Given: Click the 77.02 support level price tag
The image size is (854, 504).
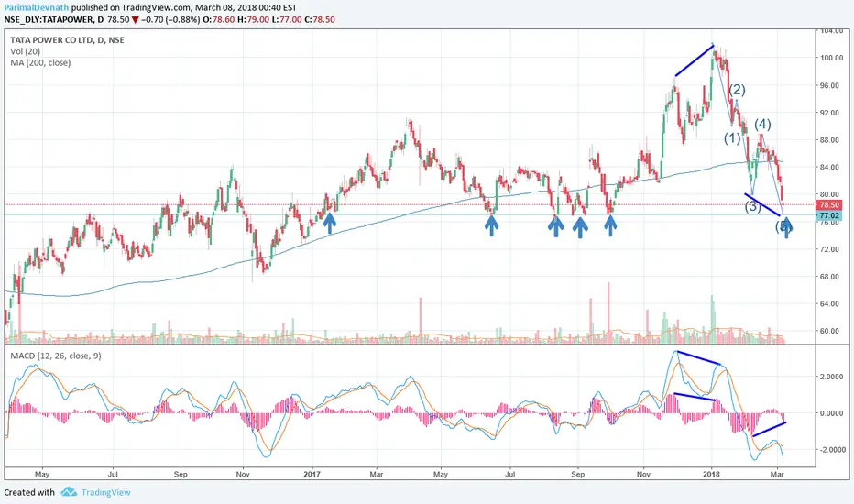Looking at the screenshot, I should (828, 215).
